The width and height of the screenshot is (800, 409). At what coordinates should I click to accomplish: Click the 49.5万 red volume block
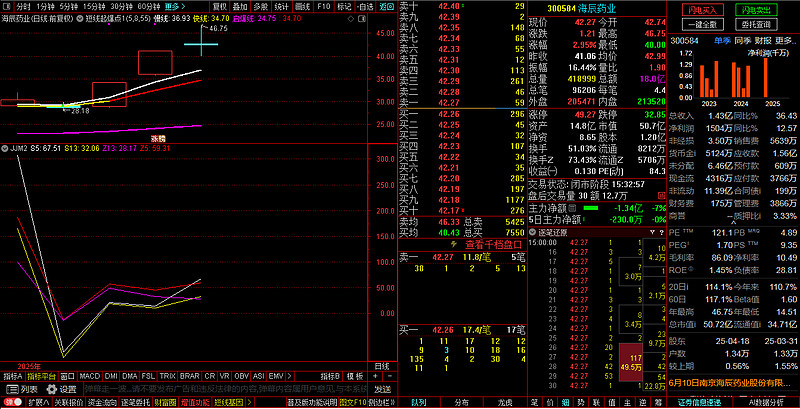pos(631,363)
